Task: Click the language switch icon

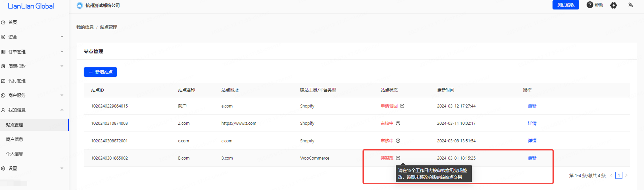Action: [x=630, y=5]
